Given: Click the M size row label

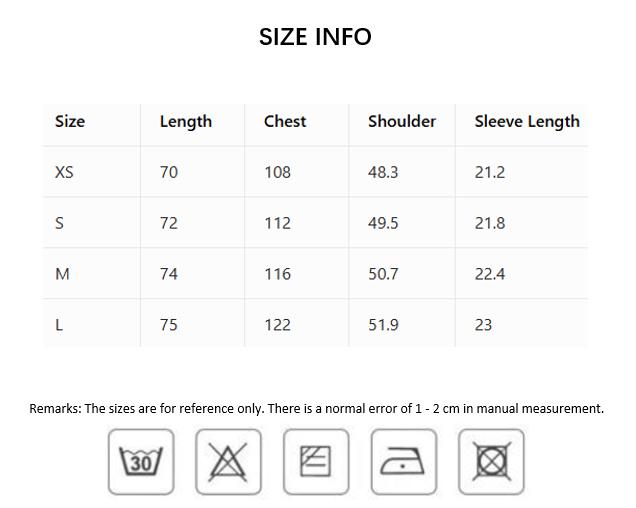Looking at the screenshot, I should coord(62,274).
